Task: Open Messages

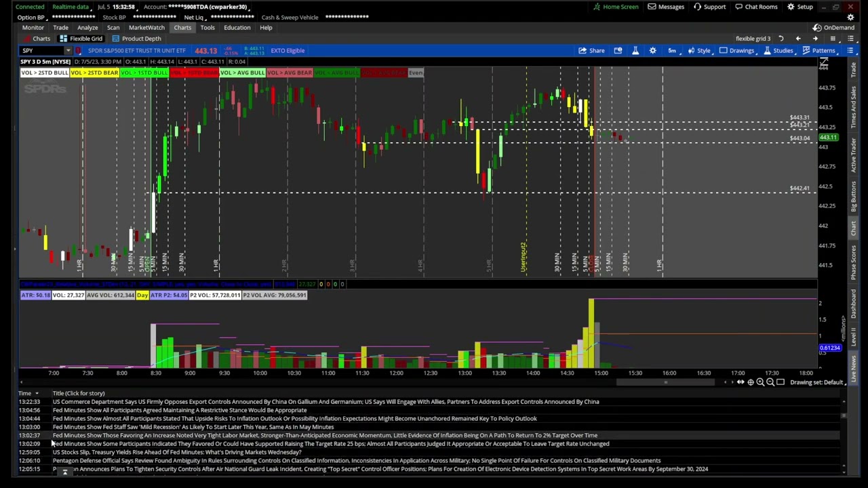Action: click(666, 7)
